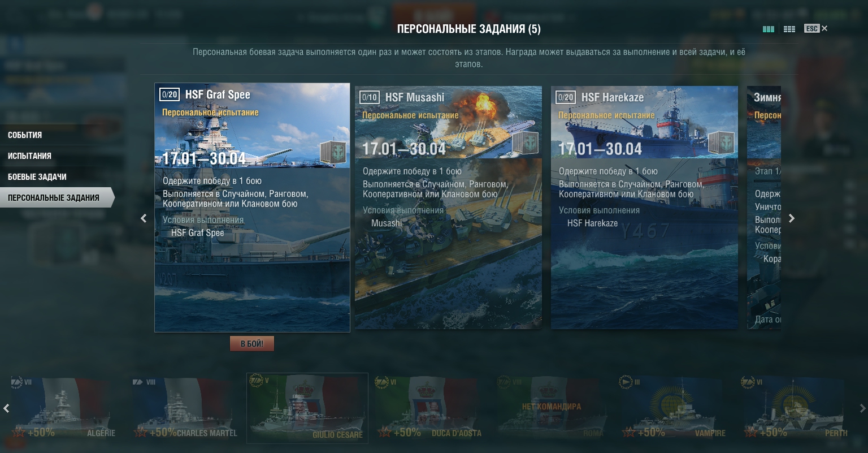Show previous missions with the left arrow

pos(144,218)
